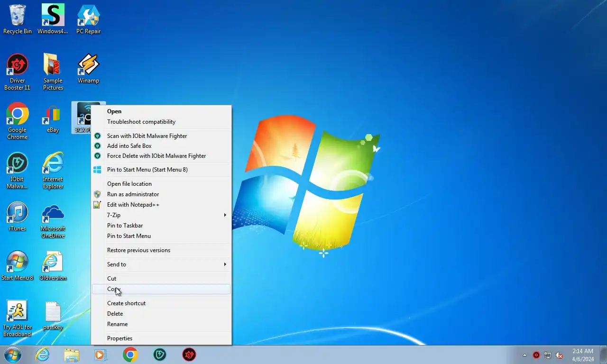
Task: Select the eBay desktop shortcut
Action: click(x=53, y=118)
